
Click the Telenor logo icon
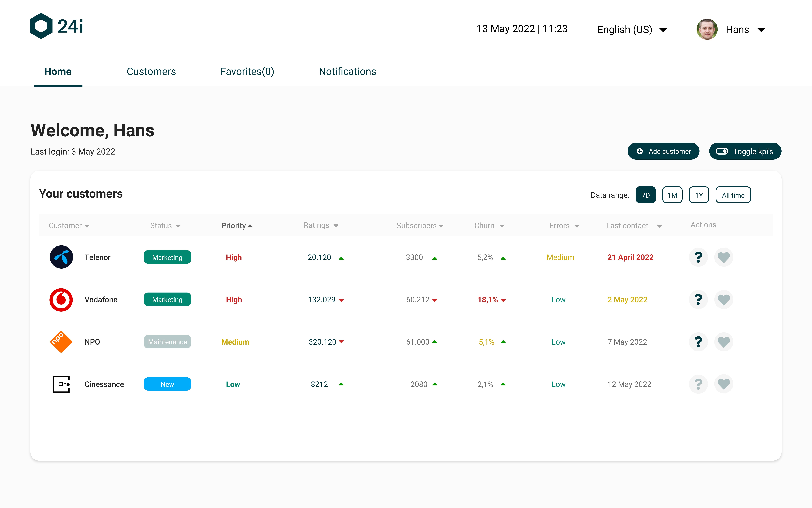(61, 257)
